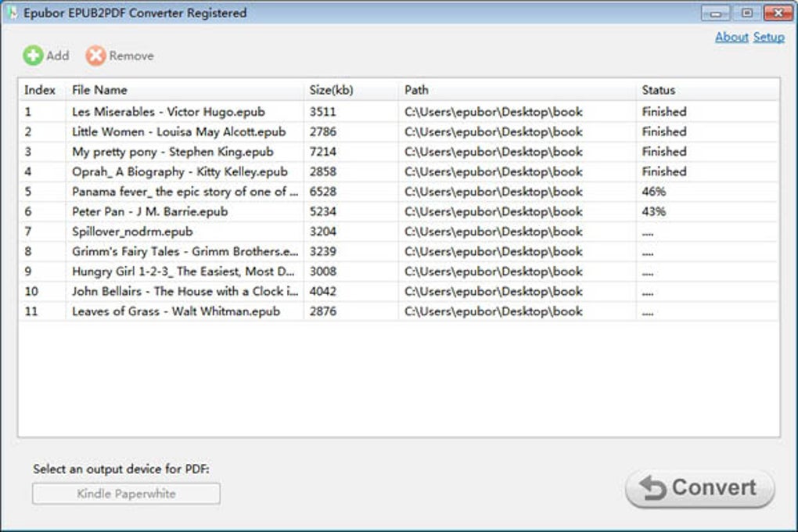Image resolution: width=798 pixels, height=532 pixels.
Task: Click the green Add plus icon
Action: (x=33, y=56)
